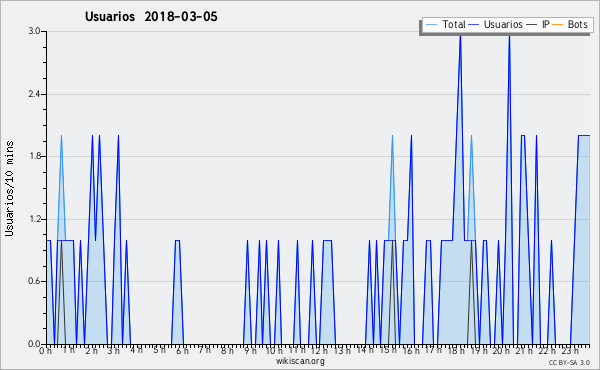Click the Usuarios/10 mins axis label
600x370 pixels.
[x=9, y=189]
